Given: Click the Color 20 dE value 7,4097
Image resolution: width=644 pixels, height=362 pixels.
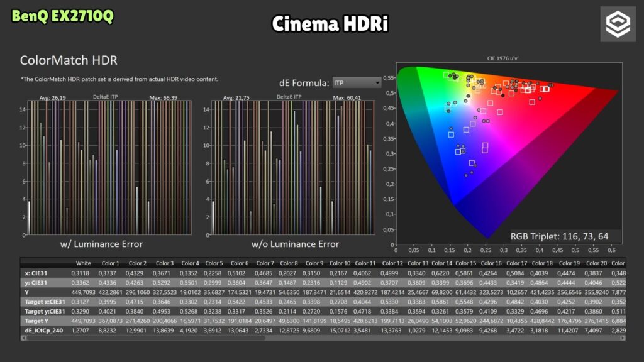Looking at the screenshot, I should (x=594, y=331).
